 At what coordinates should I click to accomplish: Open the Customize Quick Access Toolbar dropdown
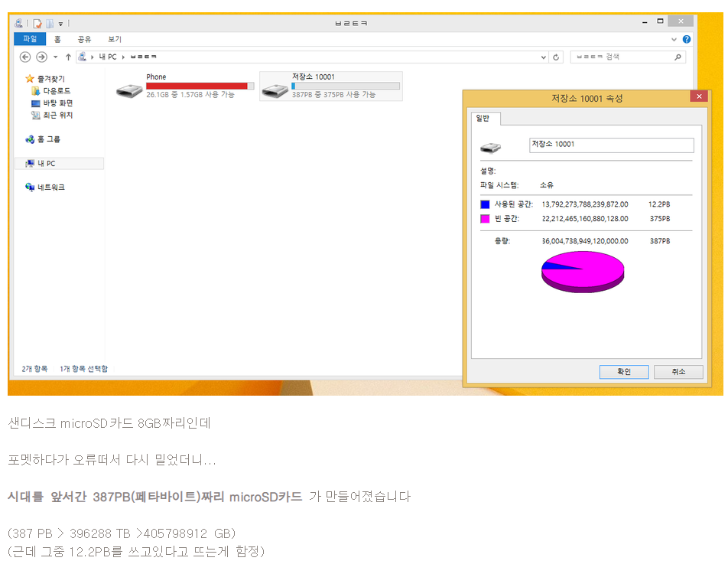(60, 24)
